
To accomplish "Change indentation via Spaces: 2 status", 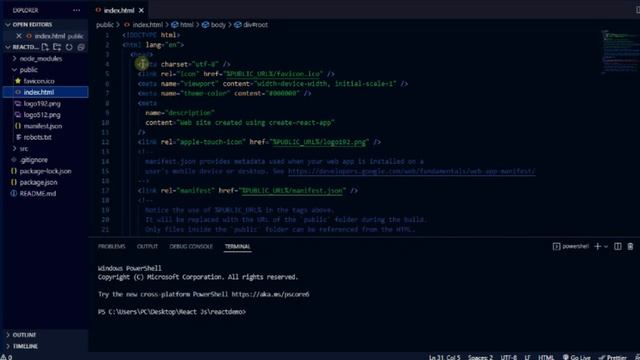I will point(480,357).
